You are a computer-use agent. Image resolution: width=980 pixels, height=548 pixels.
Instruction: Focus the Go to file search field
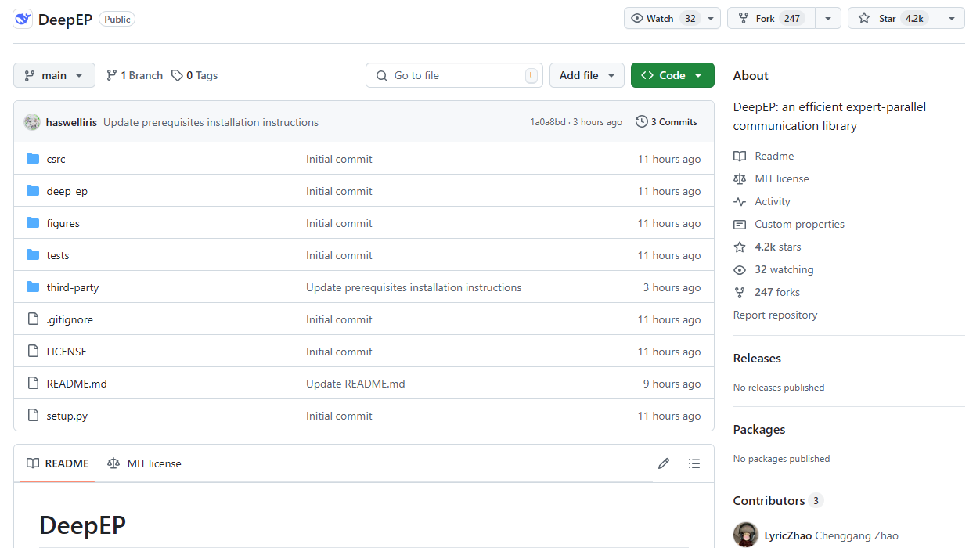(454, 75)
